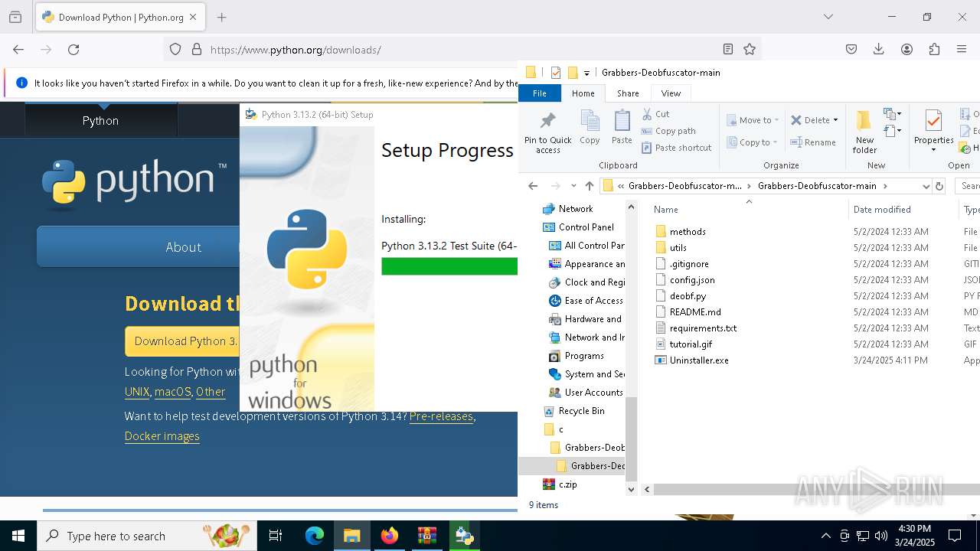Screen dimensions: 980x551
Task: Click the Cut scissors icon
Action: point(647,114)
